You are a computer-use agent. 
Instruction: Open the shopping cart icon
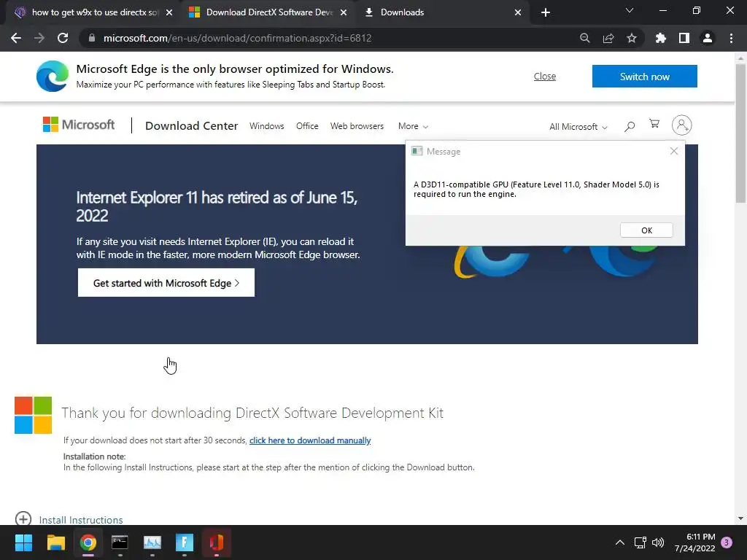click(654, 124)
